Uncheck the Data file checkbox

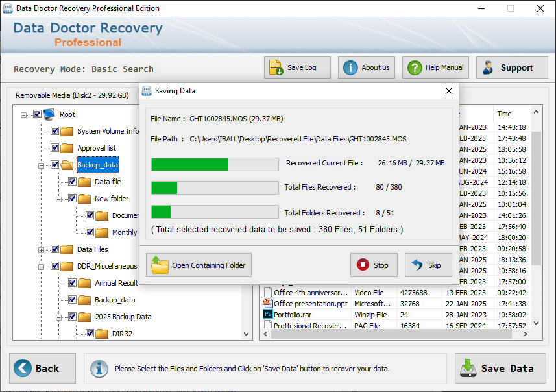(x=72, y=181)
